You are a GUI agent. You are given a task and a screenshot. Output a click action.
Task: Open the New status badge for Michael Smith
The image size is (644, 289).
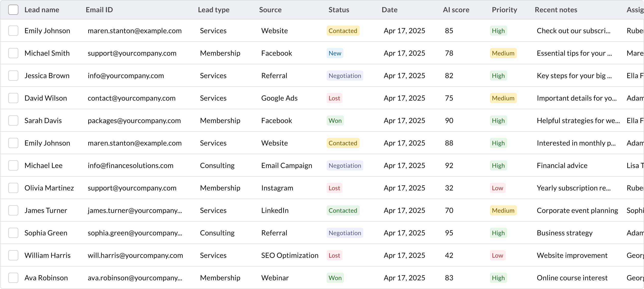[x=335, y=53]
